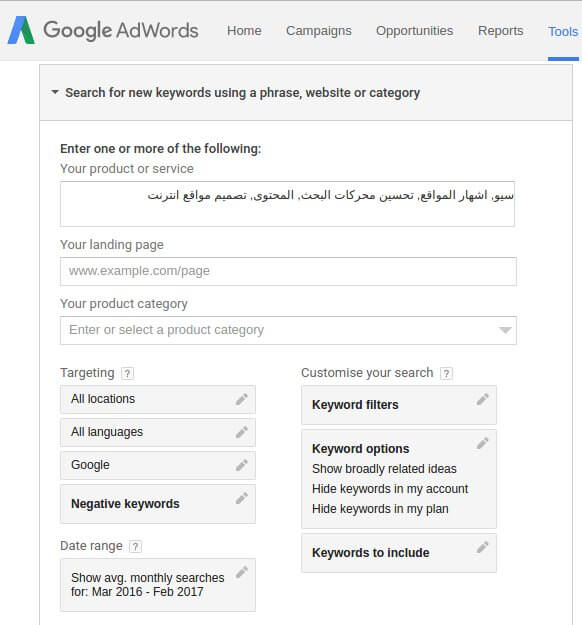The height and width of the screenshot is (625, 582).
Task: Edit All locations with pencil icon
Action: click(242, 399)
